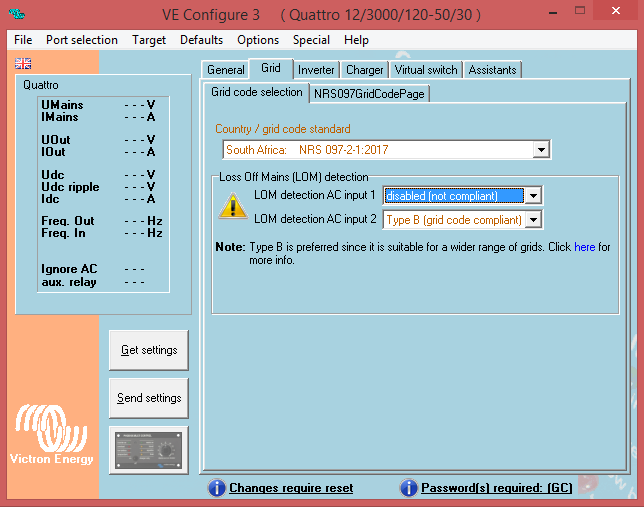
Task: Open the Virtual switch tab
Action: click(426, 70)
